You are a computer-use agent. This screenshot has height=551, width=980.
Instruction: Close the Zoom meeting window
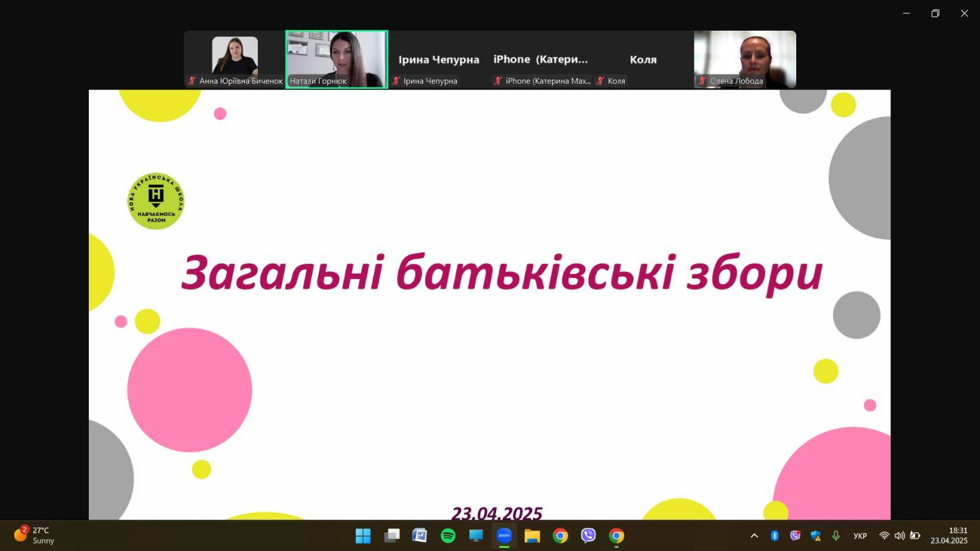(964, 13)
